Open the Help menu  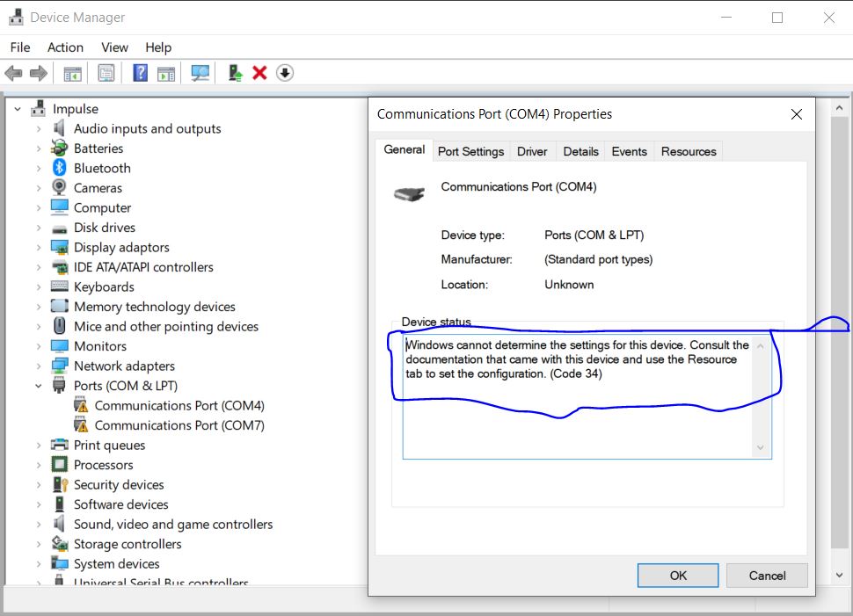pos(158,47)
